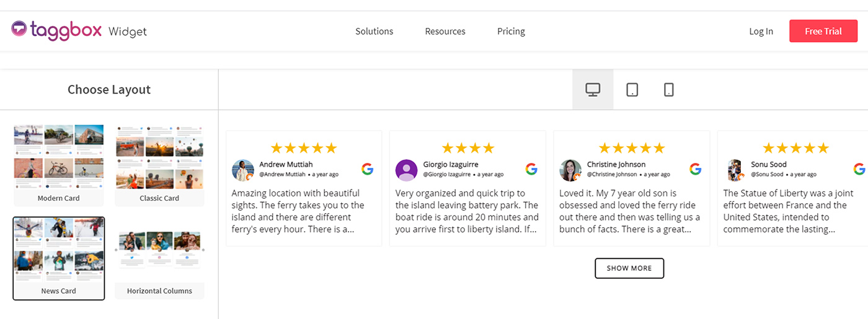
Task: Click Google icon on Andrew Muttiah's review
Action: click(368, 169)
